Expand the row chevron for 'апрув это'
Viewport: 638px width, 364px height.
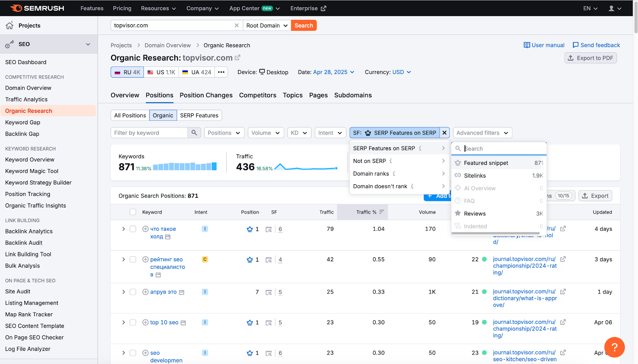123,292
